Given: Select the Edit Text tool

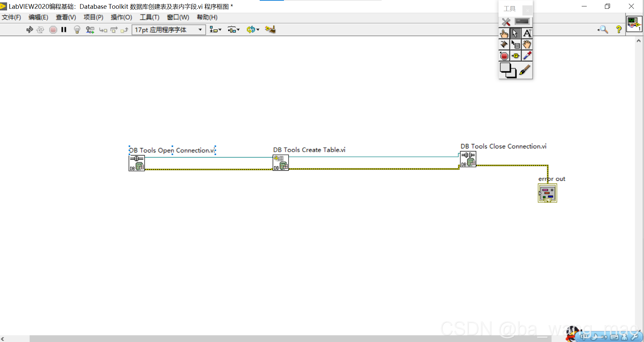Looking at the screenshot, I should (x=527, y=33).
